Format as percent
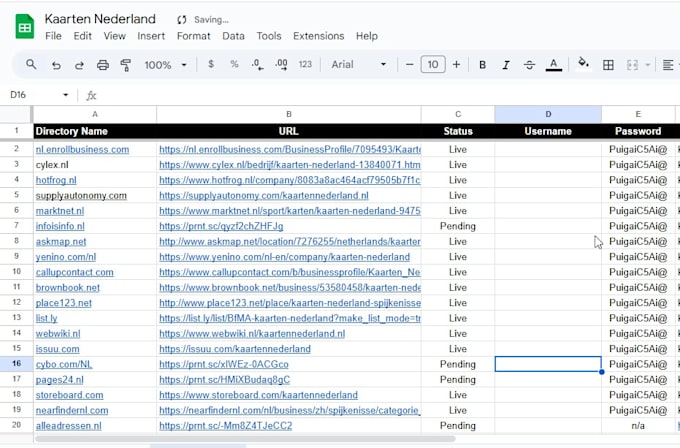The height and width of the screenshot is (448, 680). tap(234, 64)
